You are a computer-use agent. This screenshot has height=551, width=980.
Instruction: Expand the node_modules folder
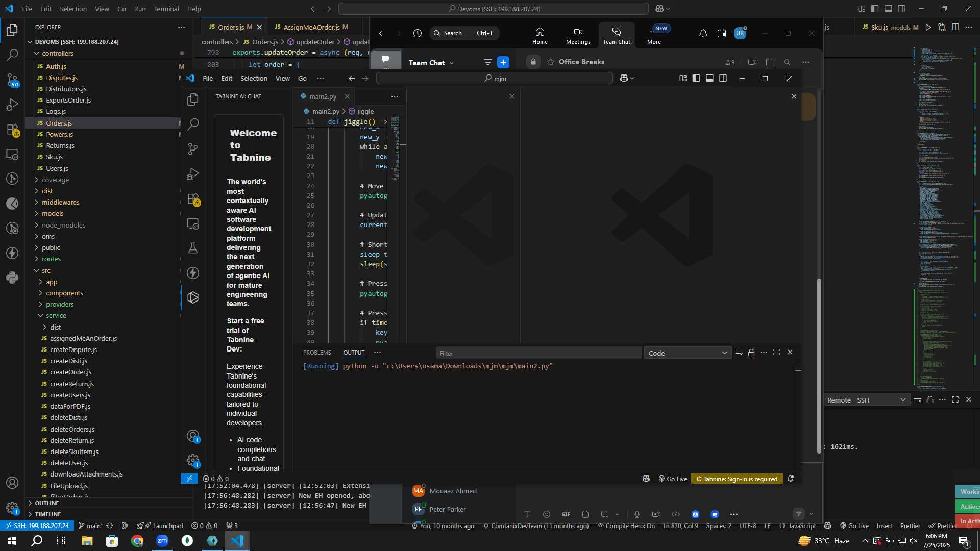pos(63,225)
